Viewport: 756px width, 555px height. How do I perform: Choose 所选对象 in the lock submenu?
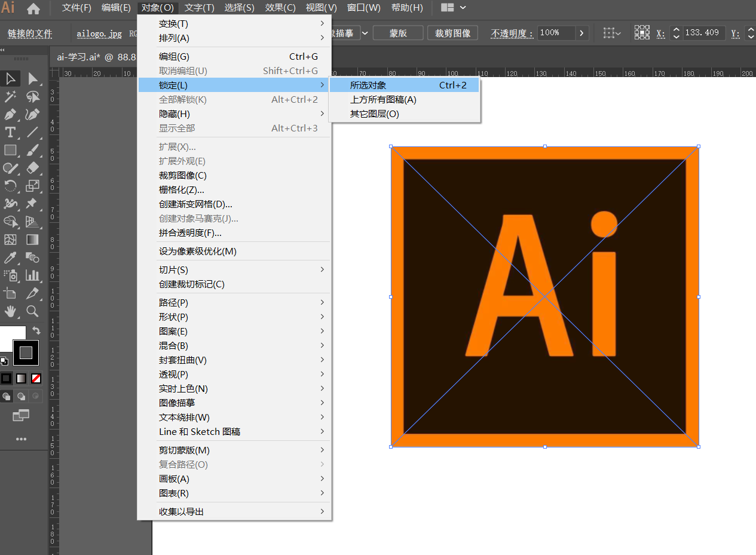coord(405,85)
